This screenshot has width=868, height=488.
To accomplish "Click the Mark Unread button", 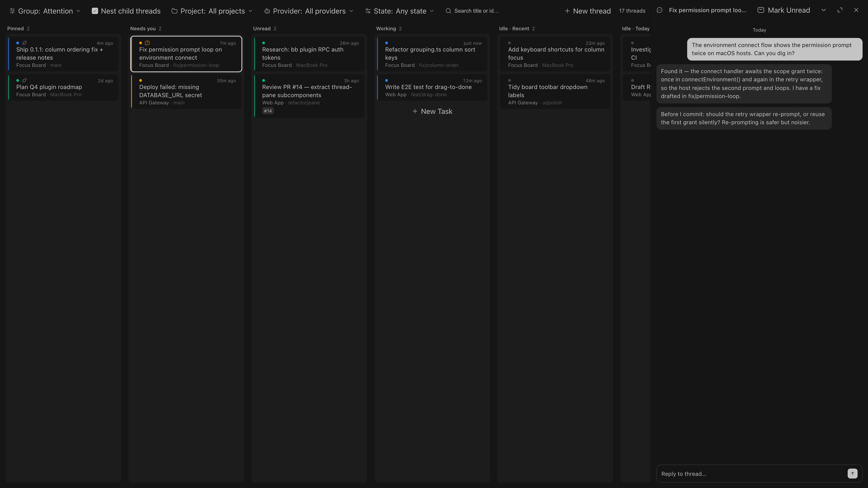I will 783,10.
